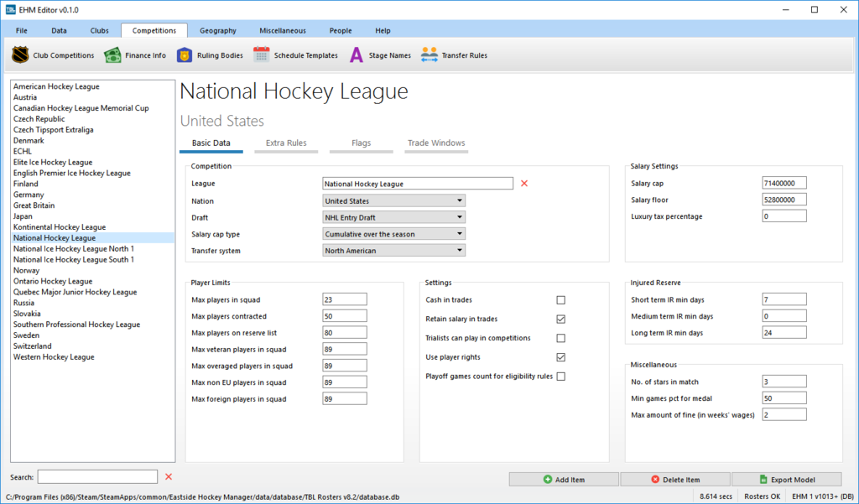Select Canadian Hockey League Memorial Cup in list
859x504 pixels.
point(92,108)
